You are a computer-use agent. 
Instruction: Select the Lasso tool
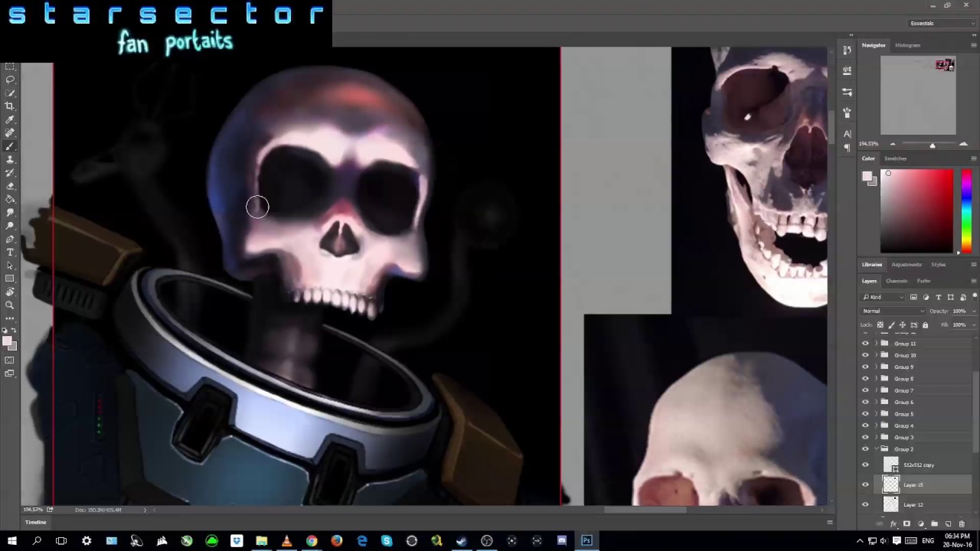[10, 80]
